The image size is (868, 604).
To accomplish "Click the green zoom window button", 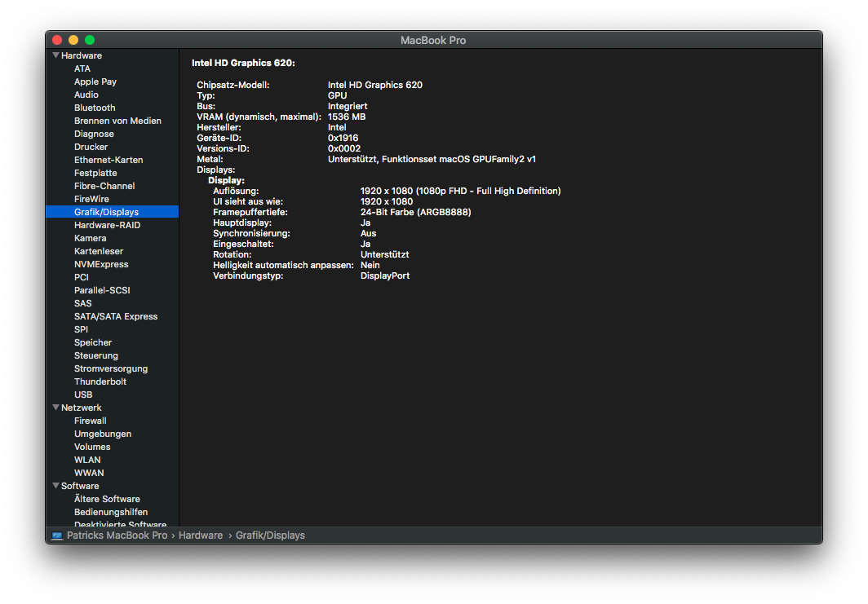I will 90,40.
